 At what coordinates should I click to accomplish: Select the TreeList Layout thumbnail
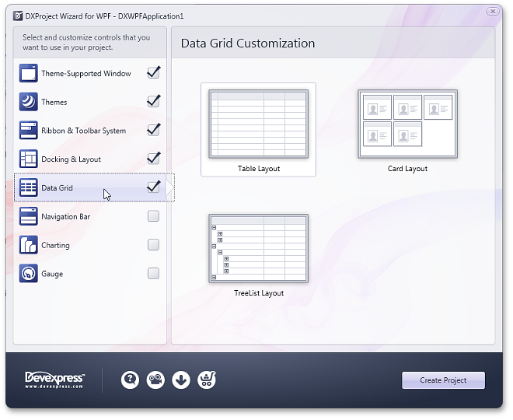coord(259,248)
